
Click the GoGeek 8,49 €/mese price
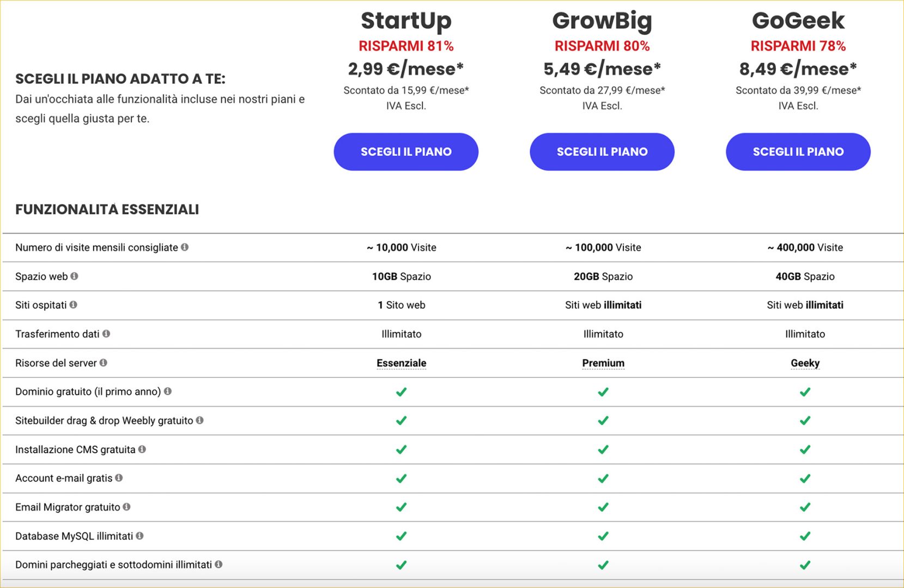798,69
